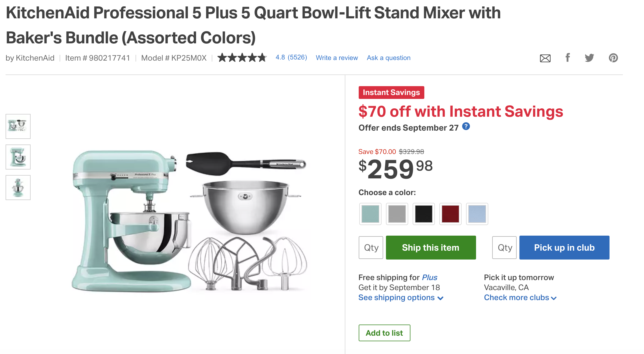This screenshot has width=644, height=354.
Task: Click the five-star rating icons
Action: click(242, 58)
